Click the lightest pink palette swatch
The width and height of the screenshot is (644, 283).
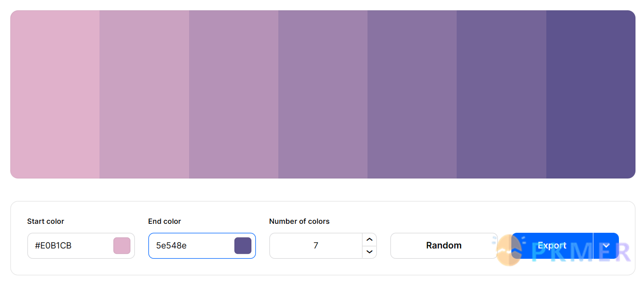click(x=55, y=94)
